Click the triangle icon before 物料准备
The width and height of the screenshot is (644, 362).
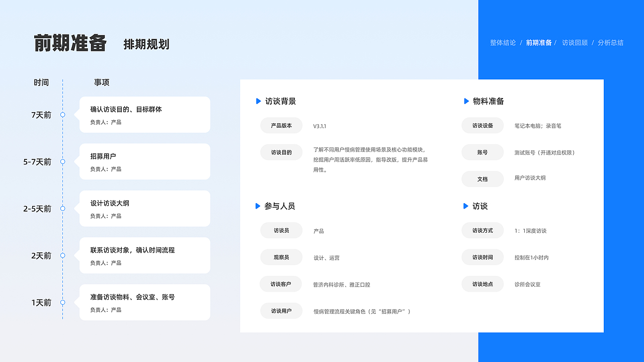[465, 101]
